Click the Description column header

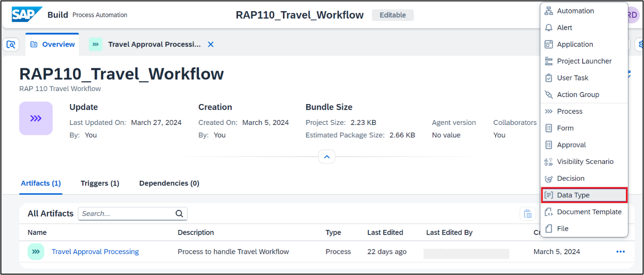click(196, 233)
